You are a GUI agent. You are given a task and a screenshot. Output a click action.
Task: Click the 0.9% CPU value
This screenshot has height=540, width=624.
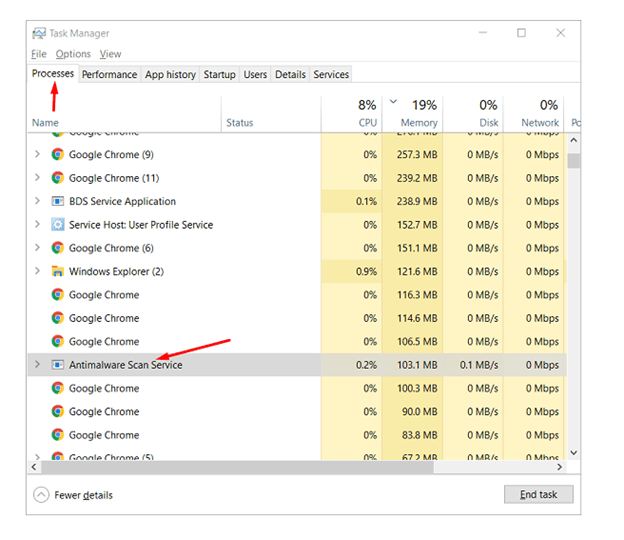tap(366, 271)
